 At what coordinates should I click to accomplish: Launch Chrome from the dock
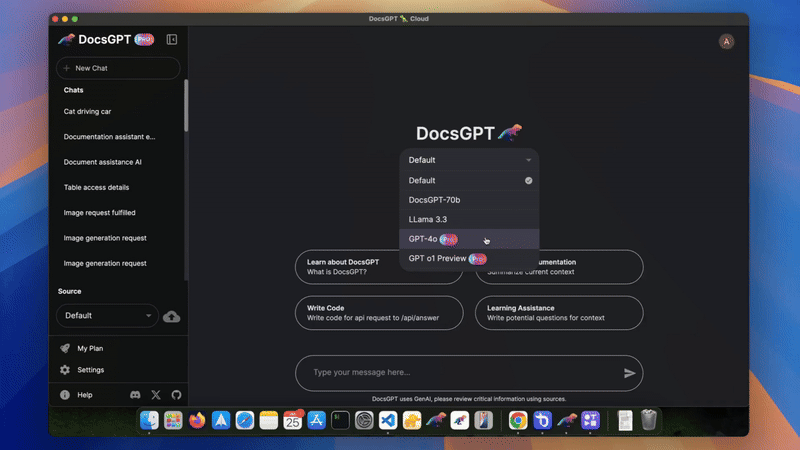pos(518,420)
